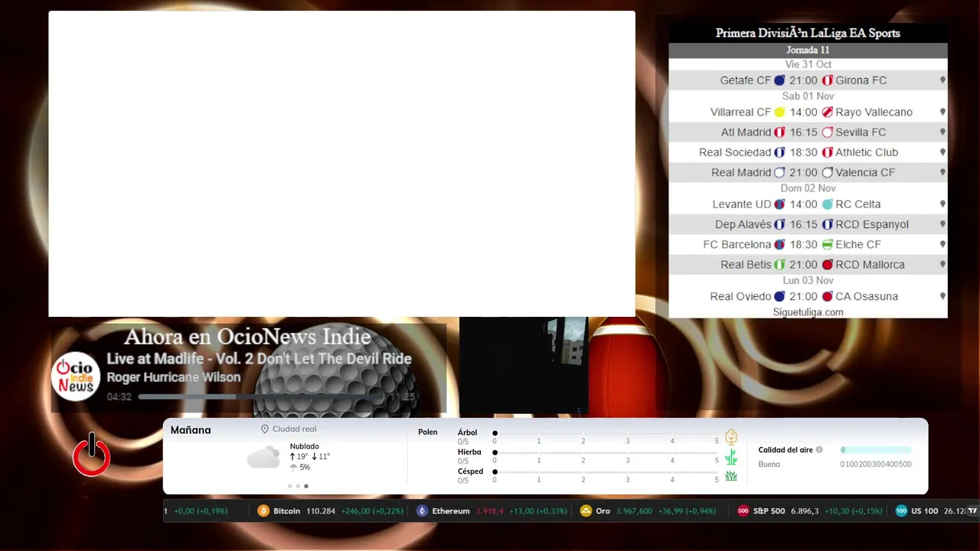Click the location pin beside Ciudad real
The width and height of the screenshot is (980, 551).
coord(265,429)
